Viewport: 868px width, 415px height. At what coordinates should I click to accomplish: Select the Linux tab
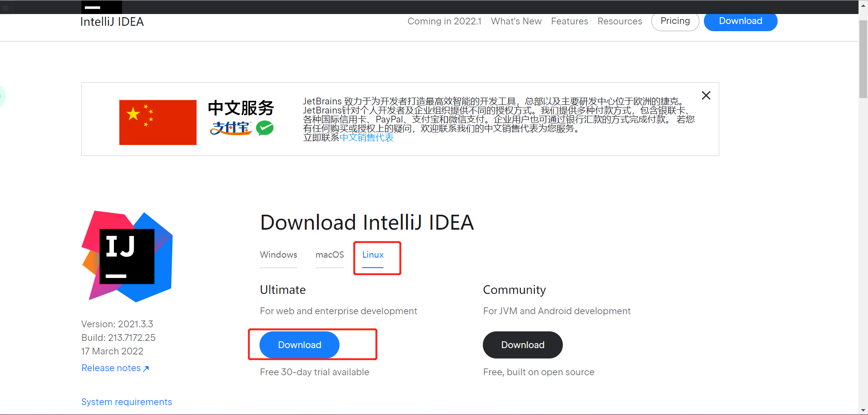click(373, 255)
